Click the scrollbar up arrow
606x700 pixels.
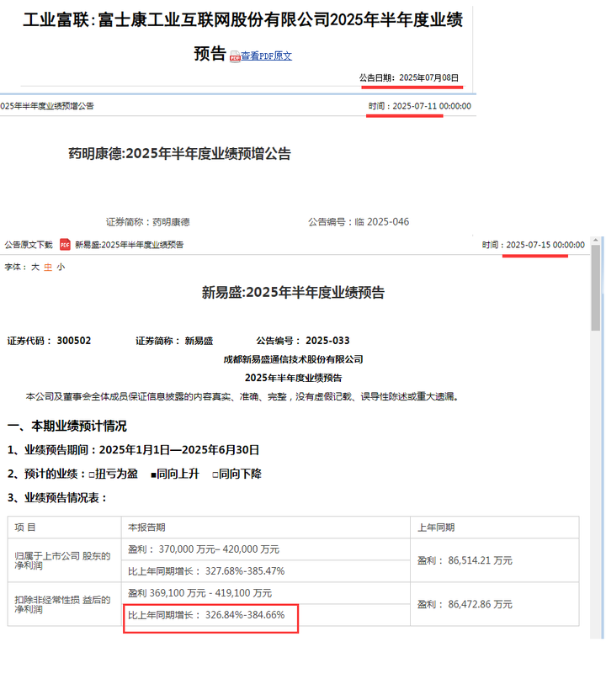point(596,241)
